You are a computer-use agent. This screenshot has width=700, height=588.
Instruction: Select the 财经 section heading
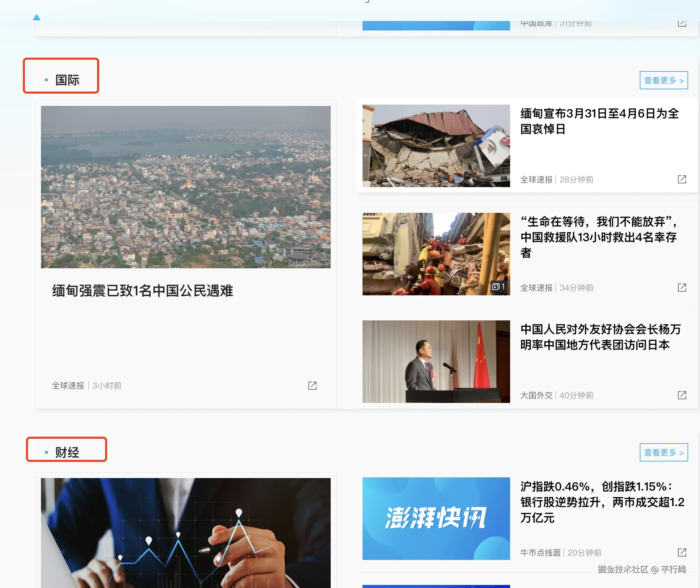coord(67,452)
